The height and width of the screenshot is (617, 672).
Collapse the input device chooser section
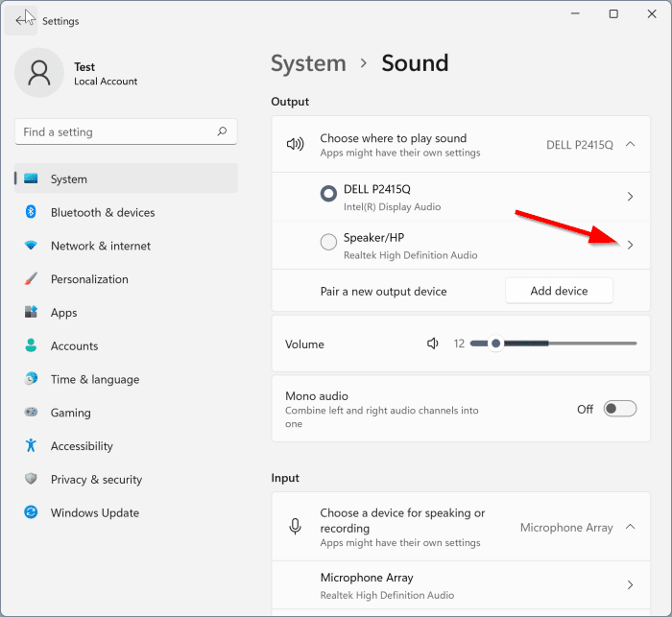pos(630,527)
